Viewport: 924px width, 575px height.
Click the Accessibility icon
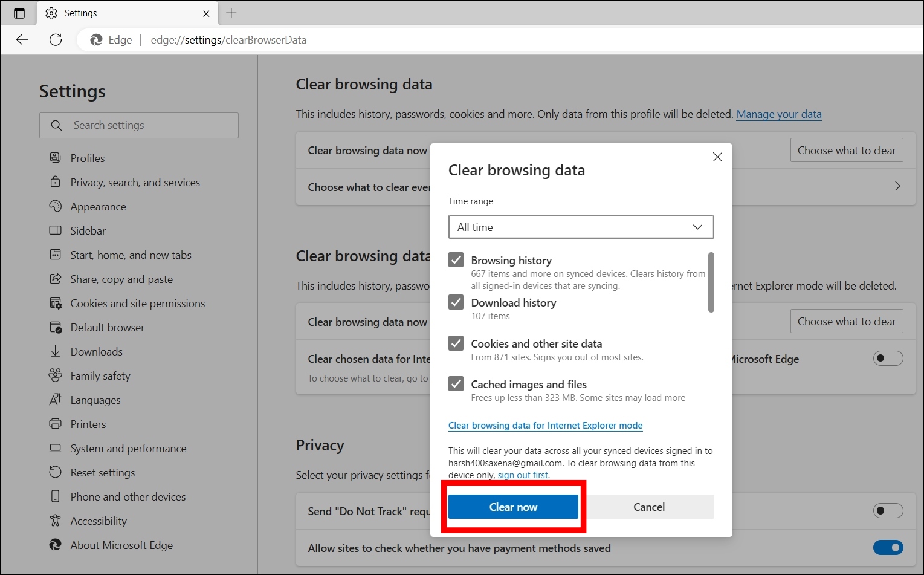pos(55,521)
